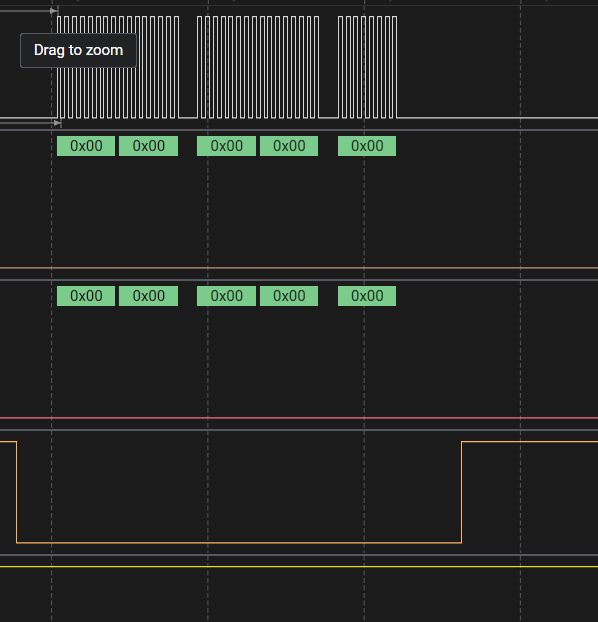Click the rising edge of the orange enable signal
The width and height of the screenshot is (598, 622).
click(x=461, y=492)
